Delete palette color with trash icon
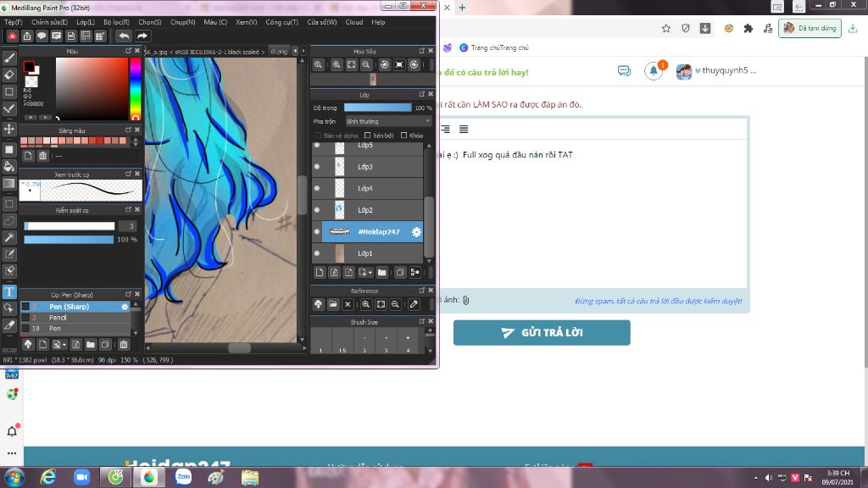The height and width of the screenshot is (488, 868). (x=42, y=156)
